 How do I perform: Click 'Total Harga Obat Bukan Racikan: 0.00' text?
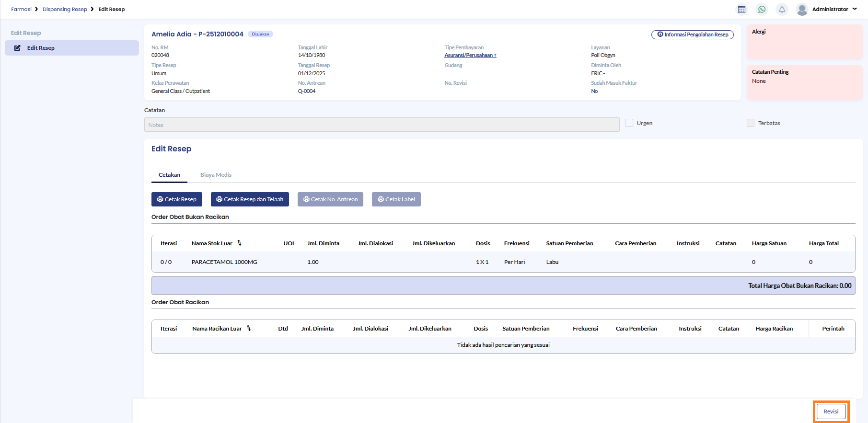click(800, 286)
